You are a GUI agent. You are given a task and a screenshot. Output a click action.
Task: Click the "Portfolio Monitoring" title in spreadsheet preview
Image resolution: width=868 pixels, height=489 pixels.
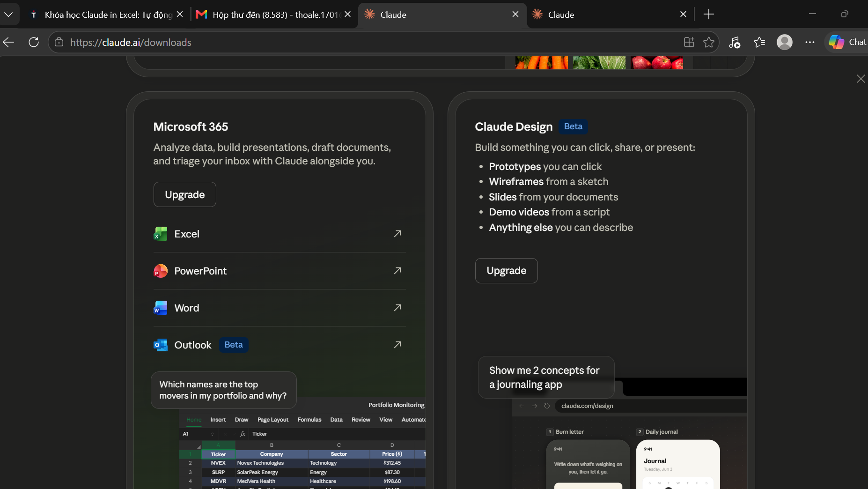point(396,405)
